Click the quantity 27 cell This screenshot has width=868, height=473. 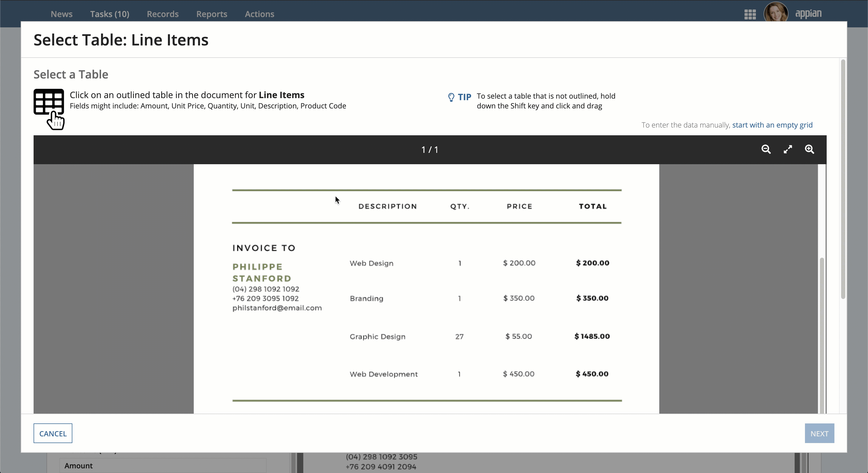click(459, 337)
